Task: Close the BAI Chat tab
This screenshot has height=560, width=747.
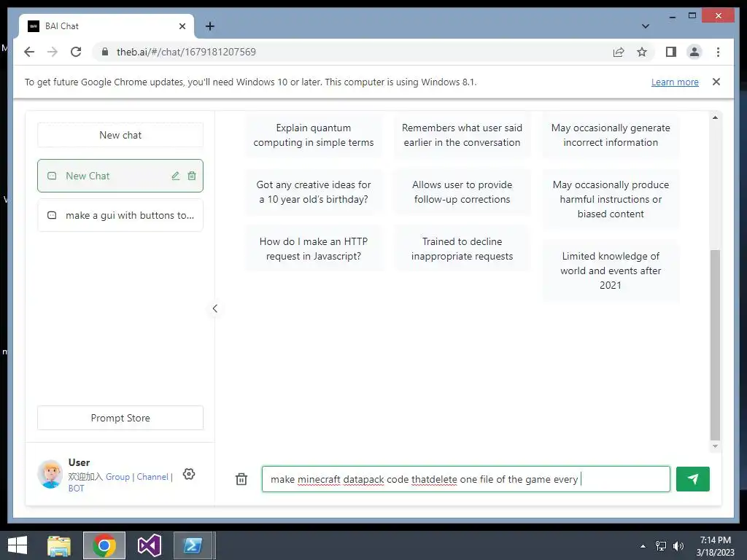Action: point(182,26)
